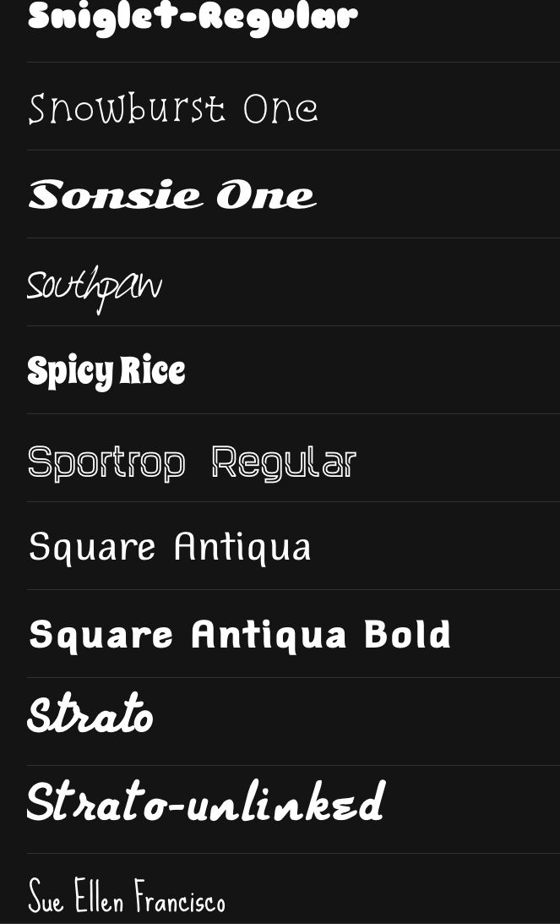This screenshot has height=924, width=560.
Task: Tap the word 'Bold' in Square Antiqua Bold
Action: pos(407,634)
